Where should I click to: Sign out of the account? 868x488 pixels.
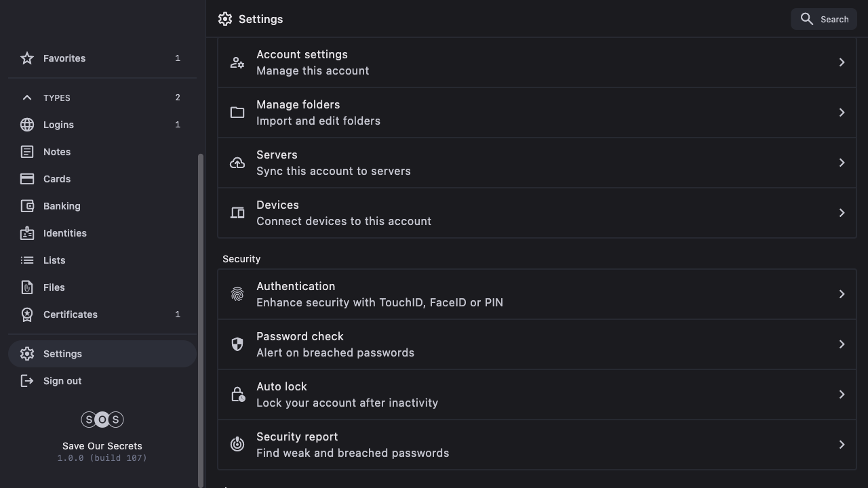[x=62, y=381]
